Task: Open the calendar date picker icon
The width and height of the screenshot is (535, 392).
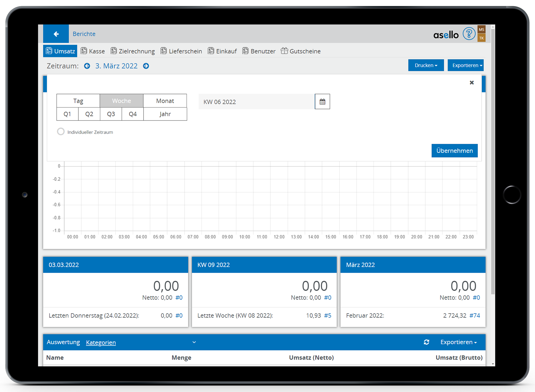Action: 322,102
